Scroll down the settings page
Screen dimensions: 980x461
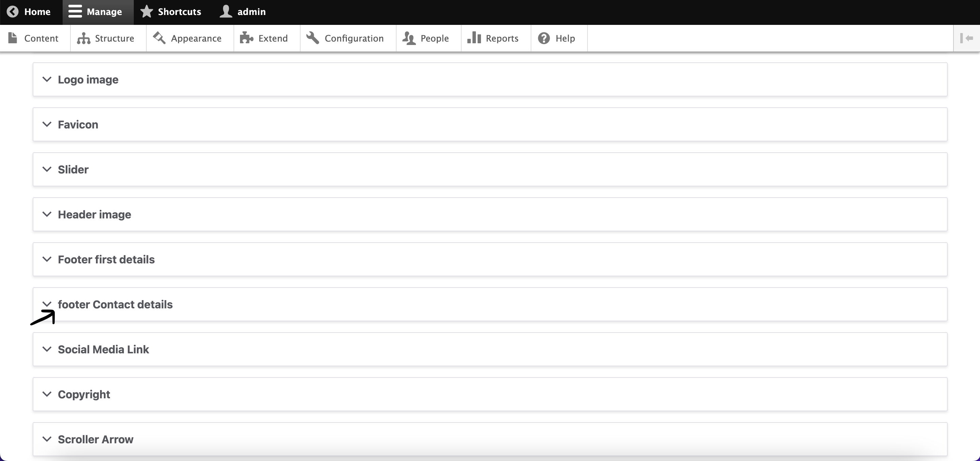pos(116,304)
